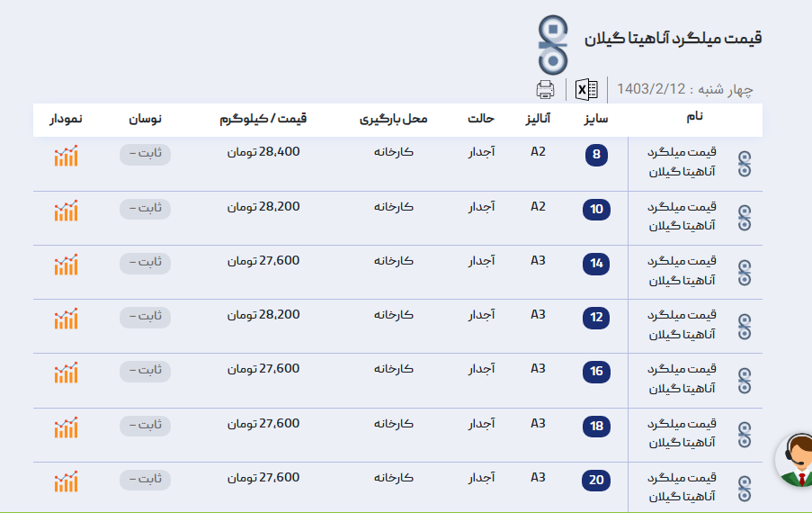Open chart icon for size 8 row
Image resolution: width=812 pixels, height=513 pixels.
click(66, 156)
